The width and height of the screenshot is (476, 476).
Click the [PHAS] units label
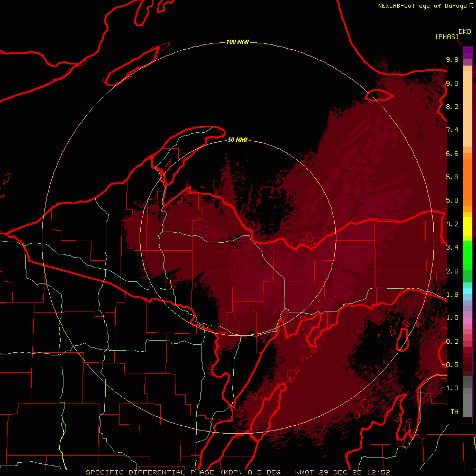click(447, 36)
